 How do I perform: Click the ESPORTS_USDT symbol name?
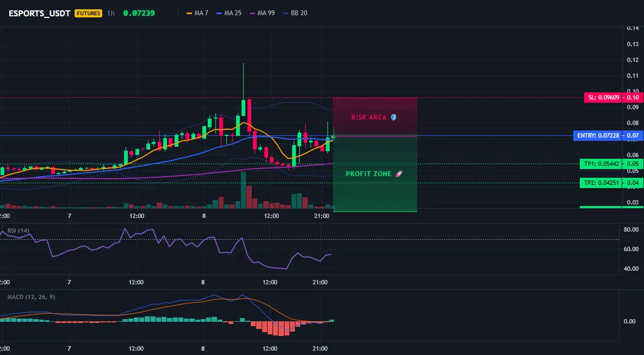39,13
